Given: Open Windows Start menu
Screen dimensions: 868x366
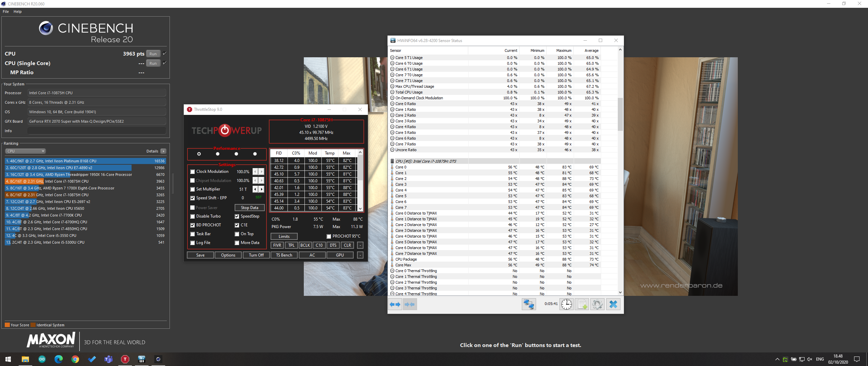Looking at the screenshot, I should (8, 359).
